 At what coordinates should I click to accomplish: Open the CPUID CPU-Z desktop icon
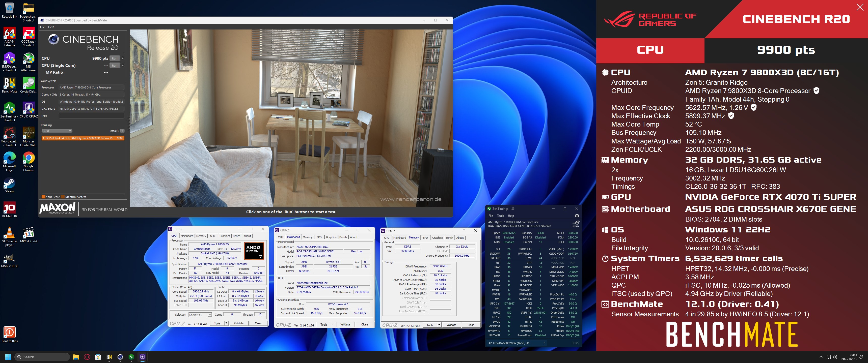pyautogui.click(x=29, y=110)
